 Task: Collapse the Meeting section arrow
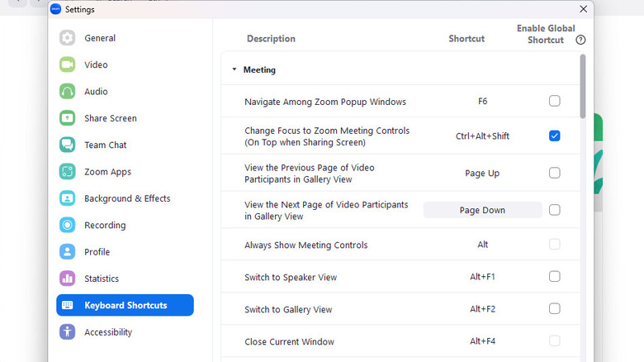click(234, 70)
